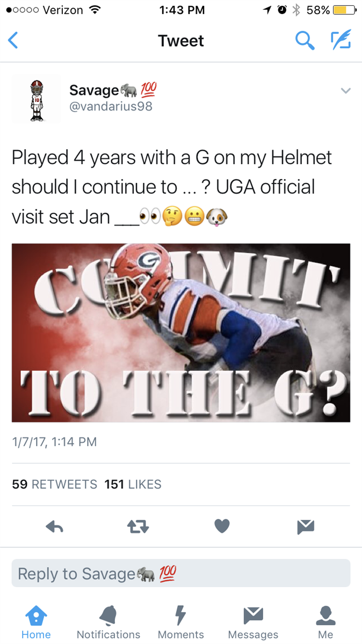Image resolution: width=362 pixels, height=644 pixels.
Task: Open the Me profile tab
Action: coord(325,623)
